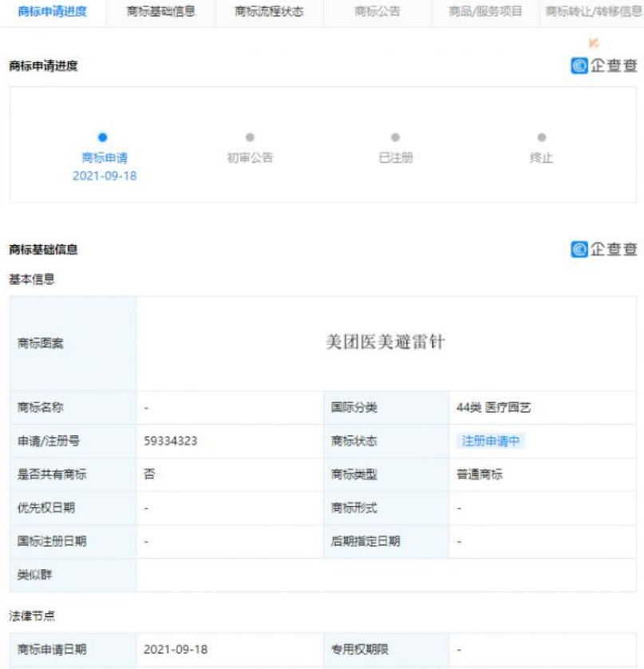
Task: Click the 商标申请 step label link
Action: click(104, 158)
